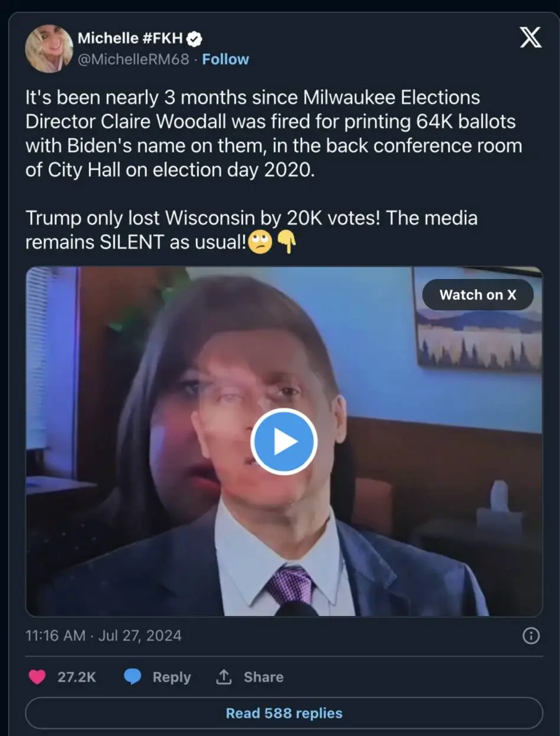Click the verified badge beside Michelle #FKH

coord(195,39)
